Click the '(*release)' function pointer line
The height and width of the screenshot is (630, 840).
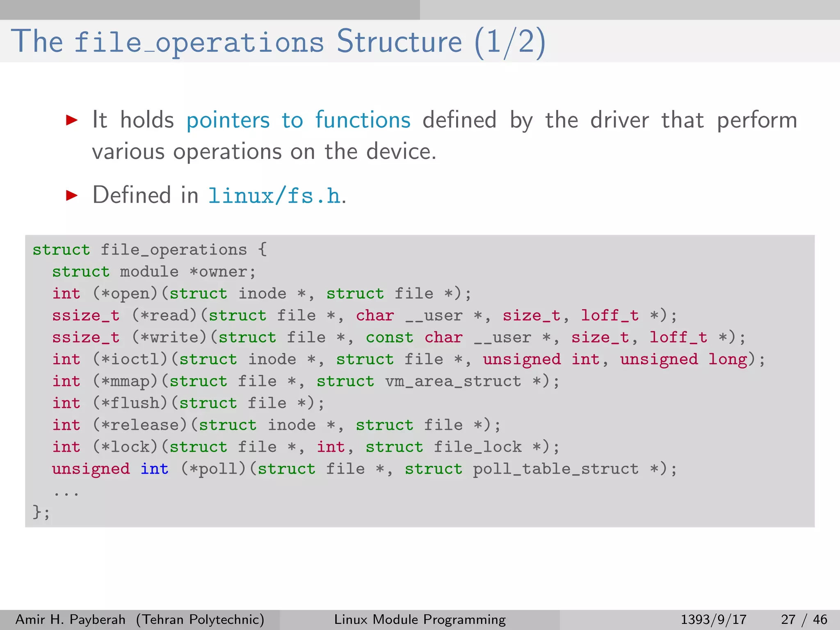[x=276, y=425]
